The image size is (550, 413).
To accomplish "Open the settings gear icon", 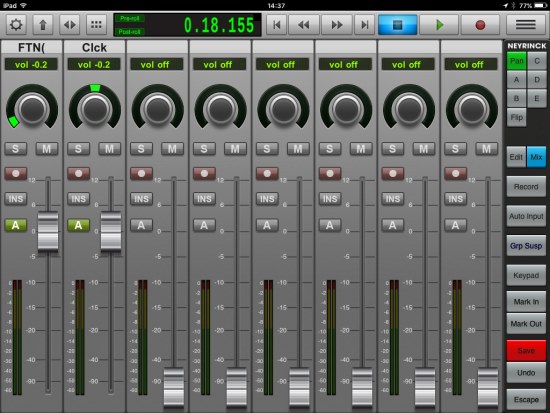I will click(x=16, y=25).
